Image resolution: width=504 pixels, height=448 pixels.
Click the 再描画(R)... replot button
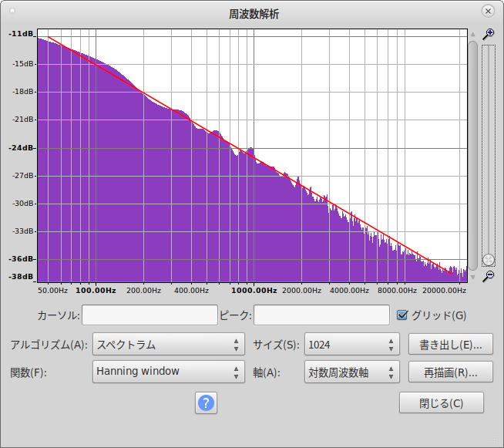[x=450, y=372]
